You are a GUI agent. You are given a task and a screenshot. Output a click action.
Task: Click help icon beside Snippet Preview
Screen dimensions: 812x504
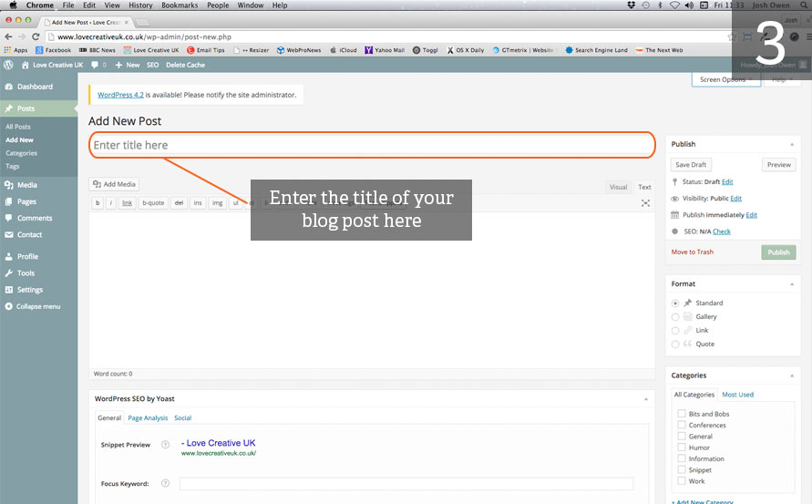(x=165, y=446)
